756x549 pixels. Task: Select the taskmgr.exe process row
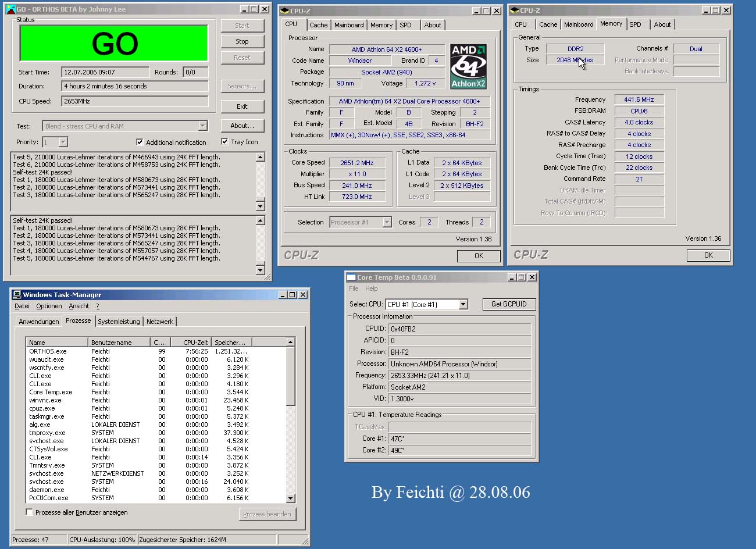(156, 416)
